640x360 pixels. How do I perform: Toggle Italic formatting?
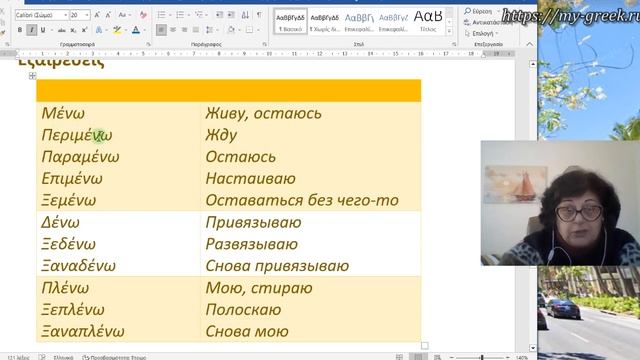31,30
